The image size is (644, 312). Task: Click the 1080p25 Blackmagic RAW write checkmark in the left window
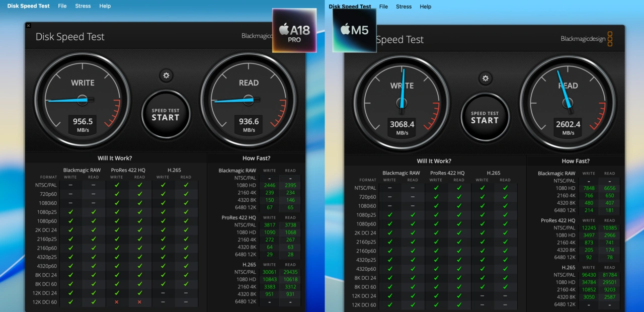tap(70, 212)
